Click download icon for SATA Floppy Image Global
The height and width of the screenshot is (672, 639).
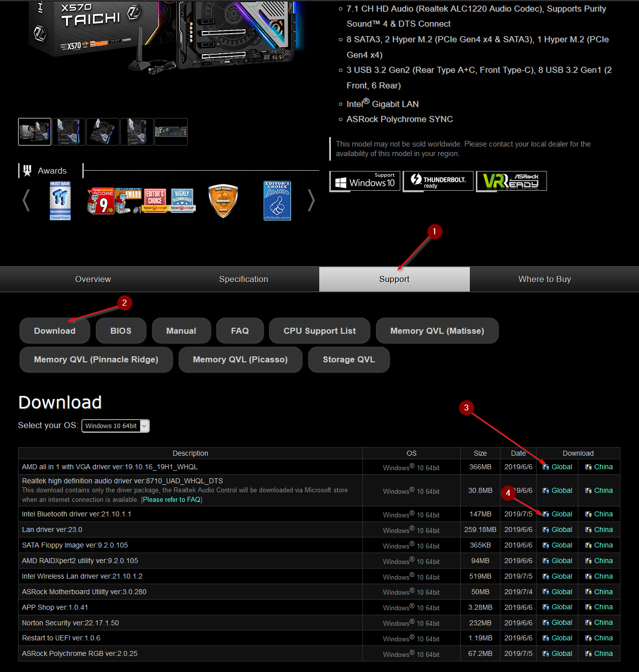[x=546, y=546]
